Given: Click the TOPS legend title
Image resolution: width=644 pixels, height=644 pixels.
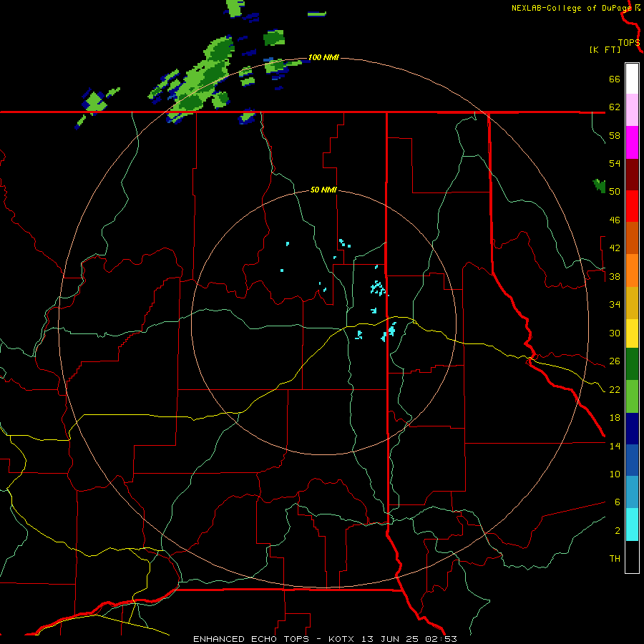Looking at the screenshot, I should pyautogui.click(x=629, y=43).
